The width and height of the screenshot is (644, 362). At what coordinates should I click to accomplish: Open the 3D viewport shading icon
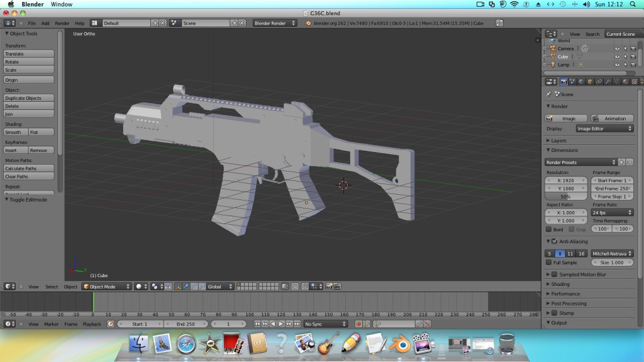click(x=139, y=287)
